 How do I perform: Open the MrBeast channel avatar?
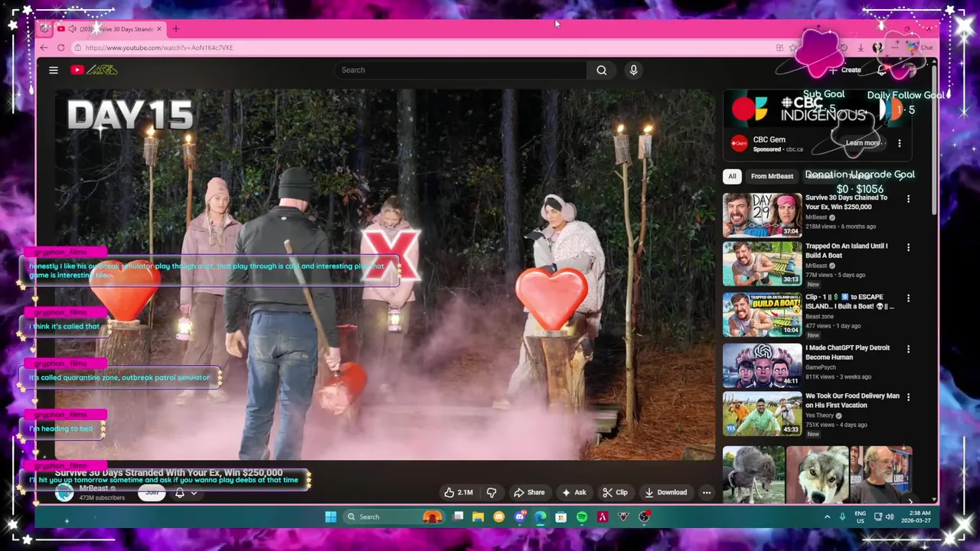click(x=64, y=493)
